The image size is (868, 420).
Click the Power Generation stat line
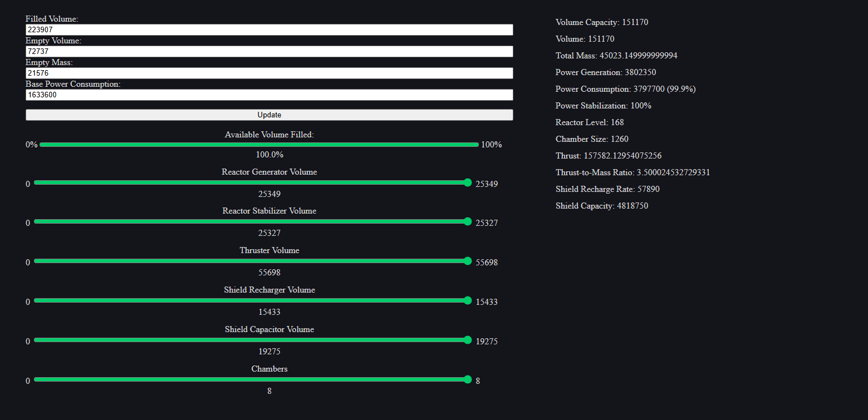click(604, 72)
